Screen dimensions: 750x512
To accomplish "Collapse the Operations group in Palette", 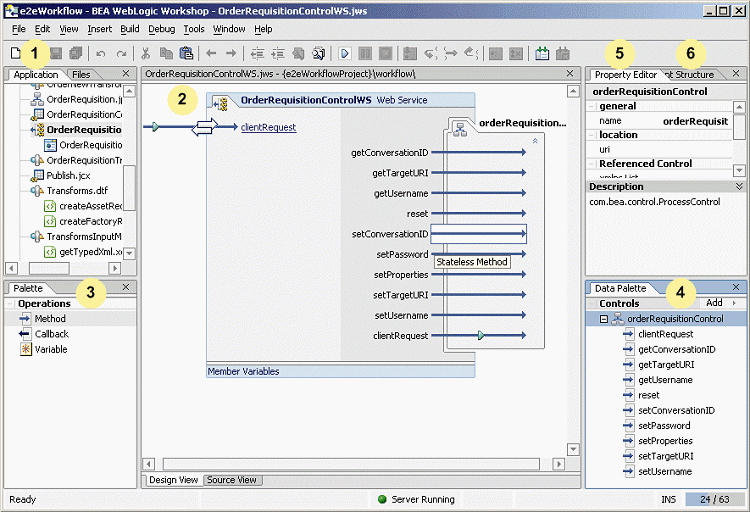I will pos(10,304).
